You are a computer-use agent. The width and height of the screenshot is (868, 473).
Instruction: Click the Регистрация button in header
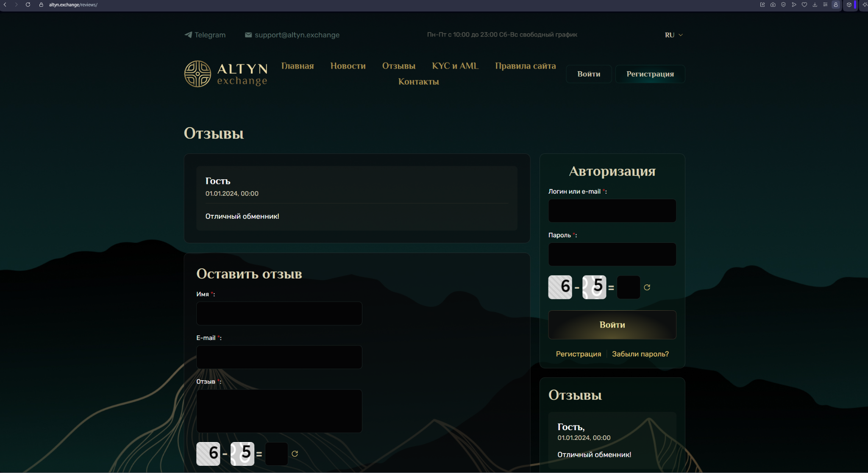point(650,74)
